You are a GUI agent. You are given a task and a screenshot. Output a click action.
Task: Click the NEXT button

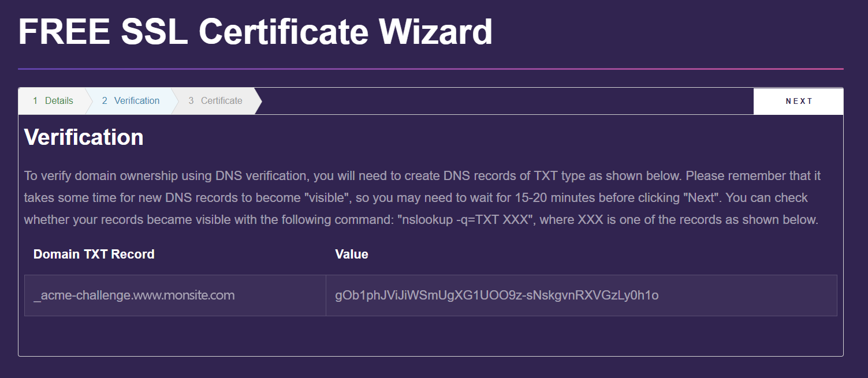[799, 101]
